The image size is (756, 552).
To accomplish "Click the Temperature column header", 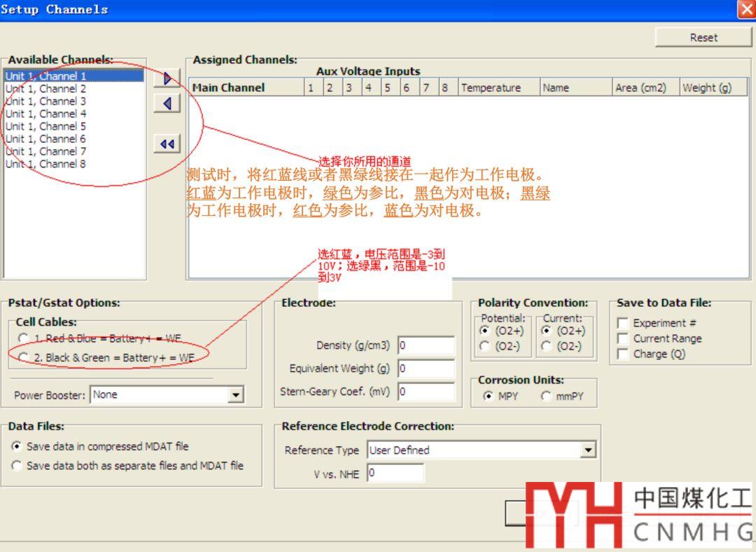I will point(498,88).
